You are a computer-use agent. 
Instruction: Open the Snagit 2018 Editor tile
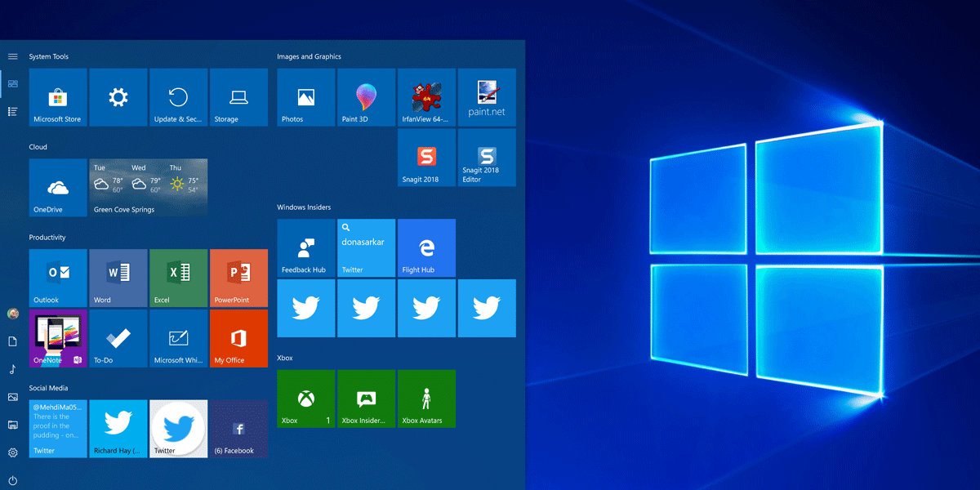487,158
